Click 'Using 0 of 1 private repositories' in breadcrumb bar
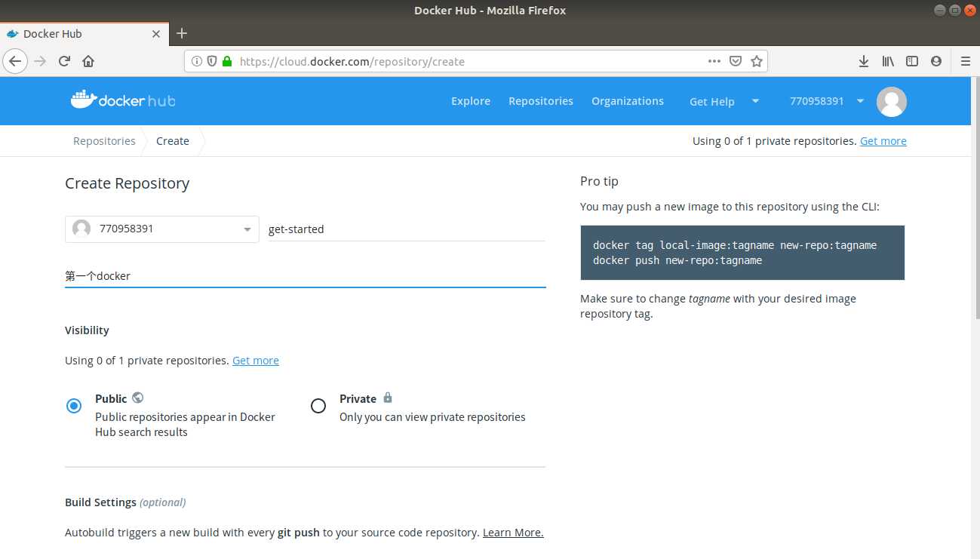Viewport: 980px width, 559px height. point(775,141)
